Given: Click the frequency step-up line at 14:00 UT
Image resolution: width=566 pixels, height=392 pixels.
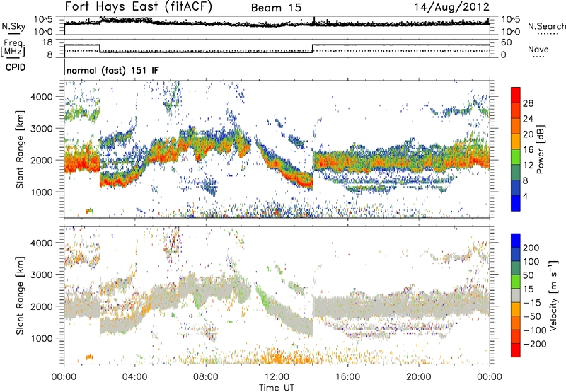Looking at the screenshot, I should (313, 48).
